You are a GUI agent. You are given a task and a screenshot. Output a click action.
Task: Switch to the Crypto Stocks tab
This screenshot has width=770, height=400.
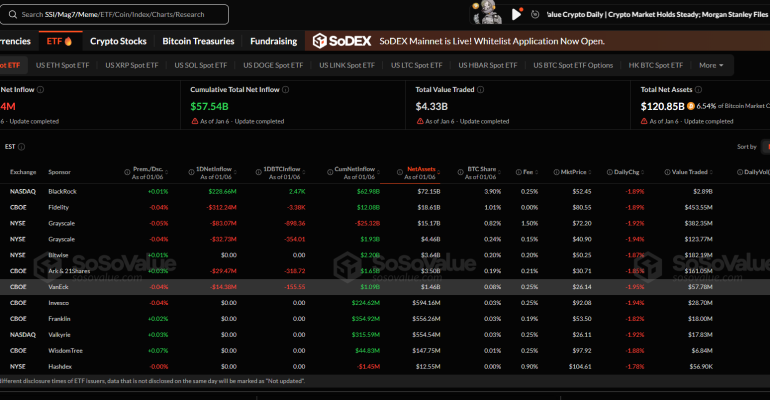[118, 41]
